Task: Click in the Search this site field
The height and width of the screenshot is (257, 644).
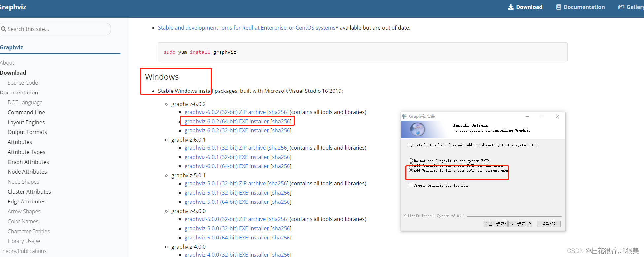Action: (x=55, y=29)
